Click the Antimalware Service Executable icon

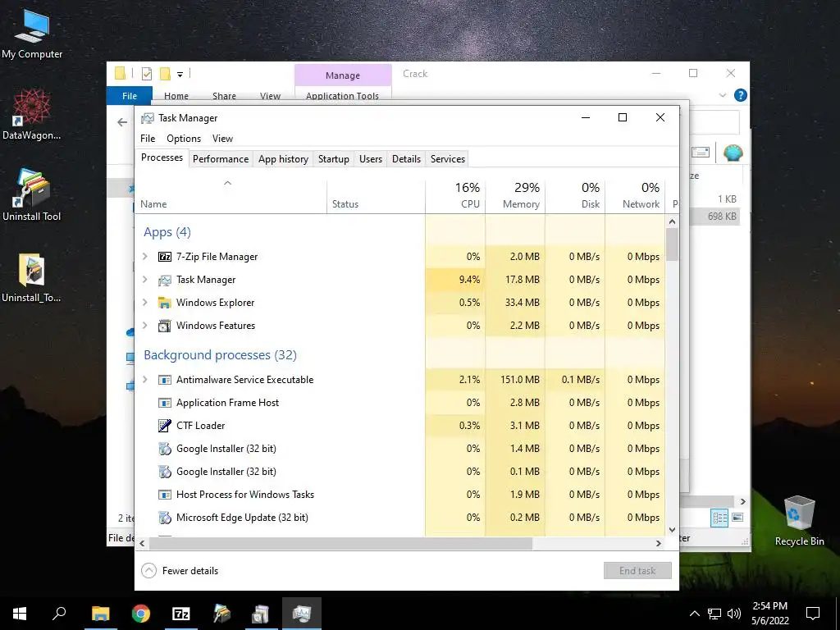coord(164,380)
